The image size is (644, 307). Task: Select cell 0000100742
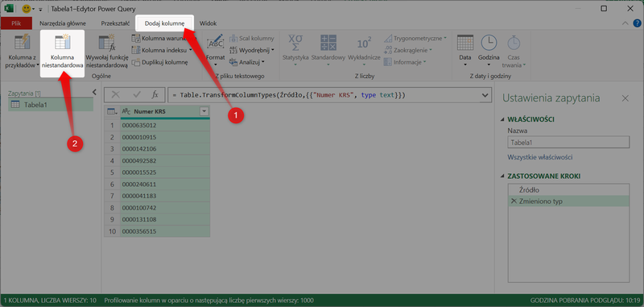tap(165, 208)
